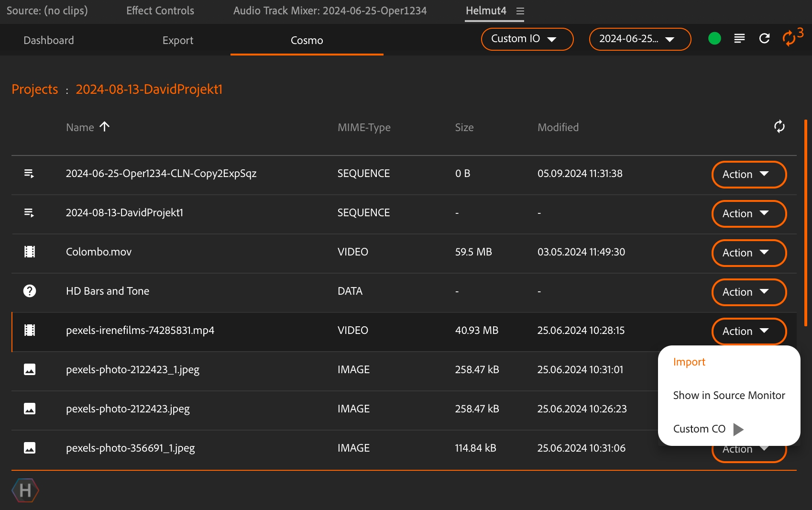Open the list view menu icon
Screen dimensions: 812x510
[x=739, y=39]
